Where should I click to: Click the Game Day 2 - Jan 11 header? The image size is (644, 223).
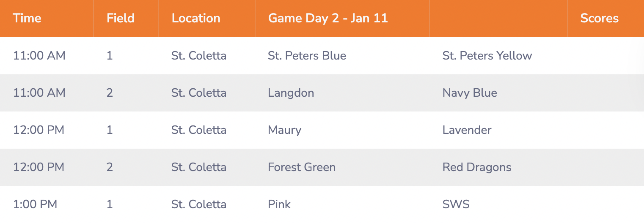[x=328, y=19]
